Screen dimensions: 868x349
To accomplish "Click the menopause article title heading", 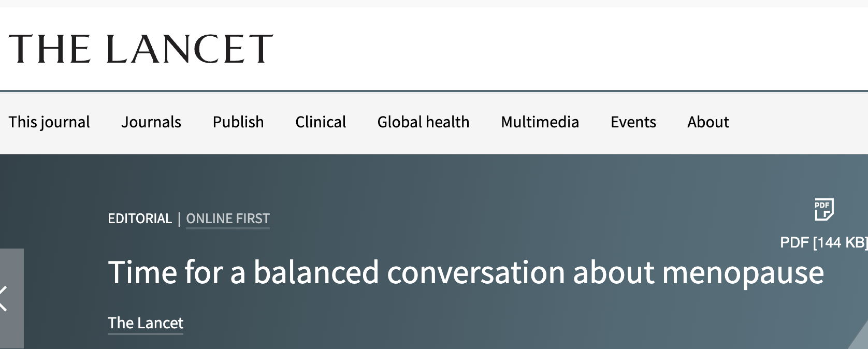I will pyautogui.click(x=466, y=272).
